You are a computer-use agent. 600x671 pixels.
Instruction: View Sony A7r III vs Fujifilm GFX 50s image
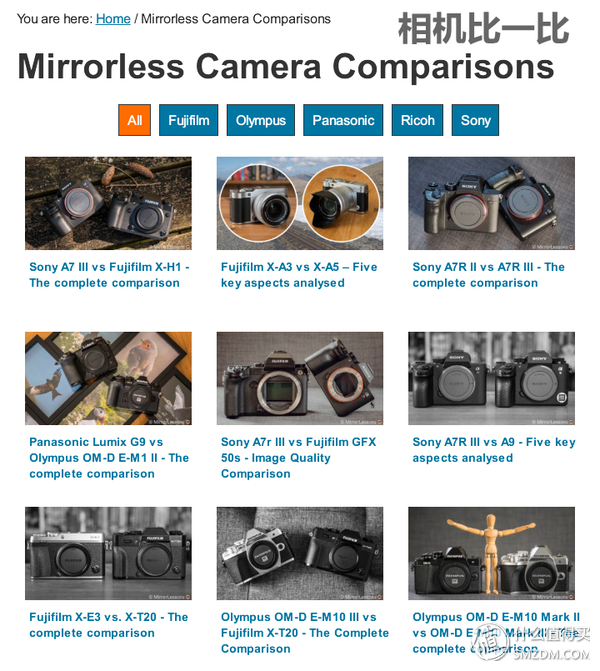coord(300,378)
